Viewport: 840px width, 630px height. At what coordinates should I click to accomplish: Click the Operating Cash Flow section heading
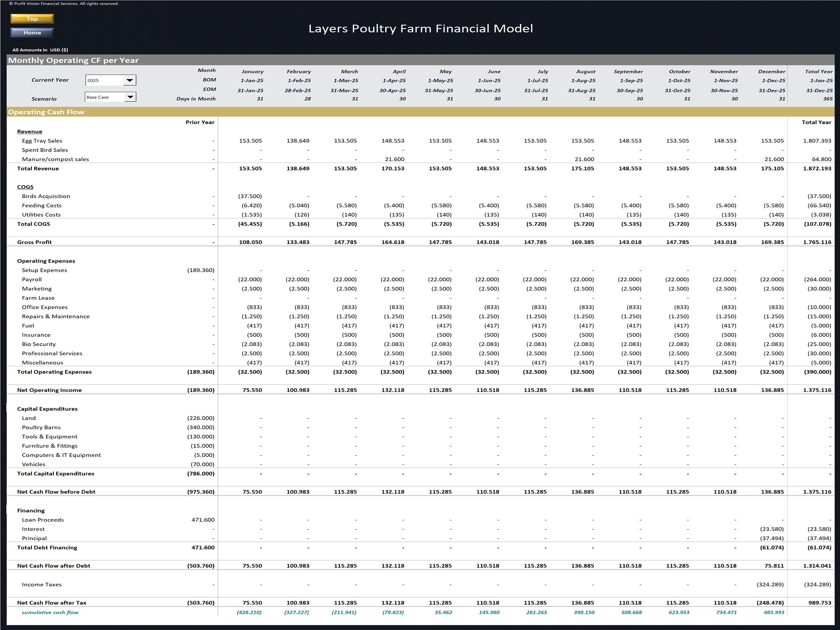coord(46,112)
